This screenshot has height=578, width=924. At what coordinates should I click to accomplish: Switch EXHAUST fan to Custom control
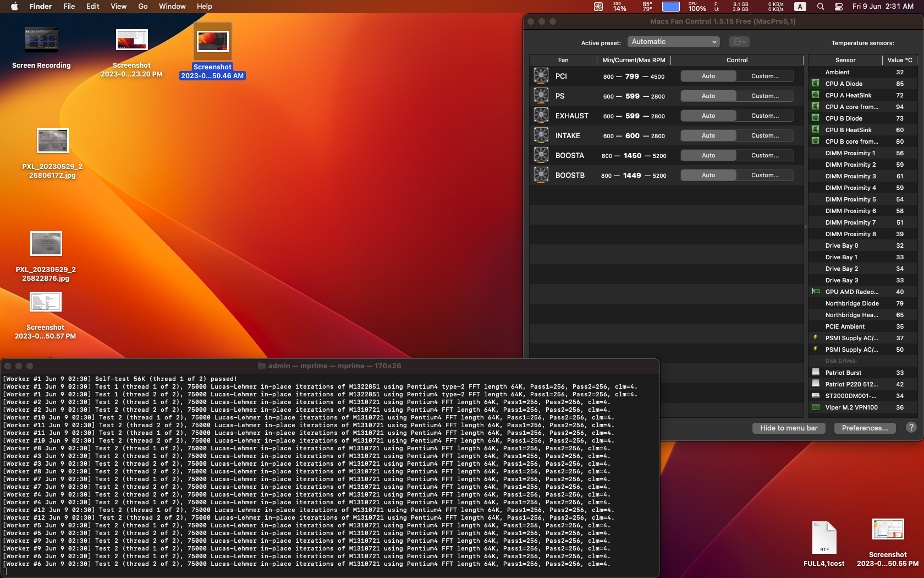pyautogui.click(x=765, y=116)
